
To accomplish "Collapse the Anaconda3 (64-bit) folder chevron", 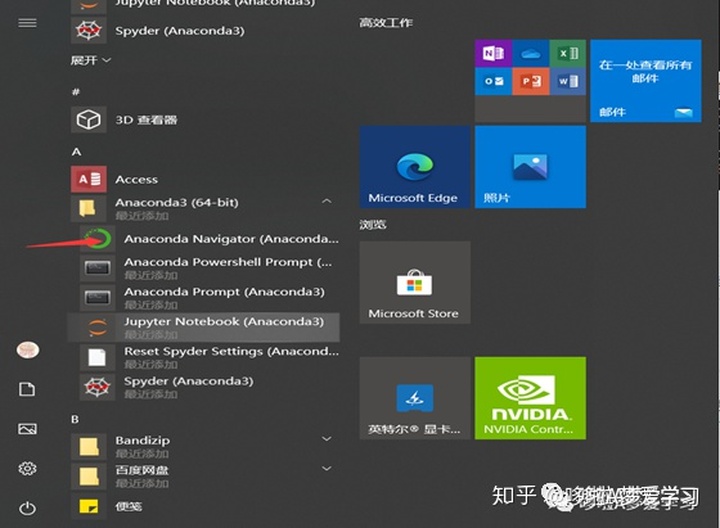I will [x=326, y=202].
